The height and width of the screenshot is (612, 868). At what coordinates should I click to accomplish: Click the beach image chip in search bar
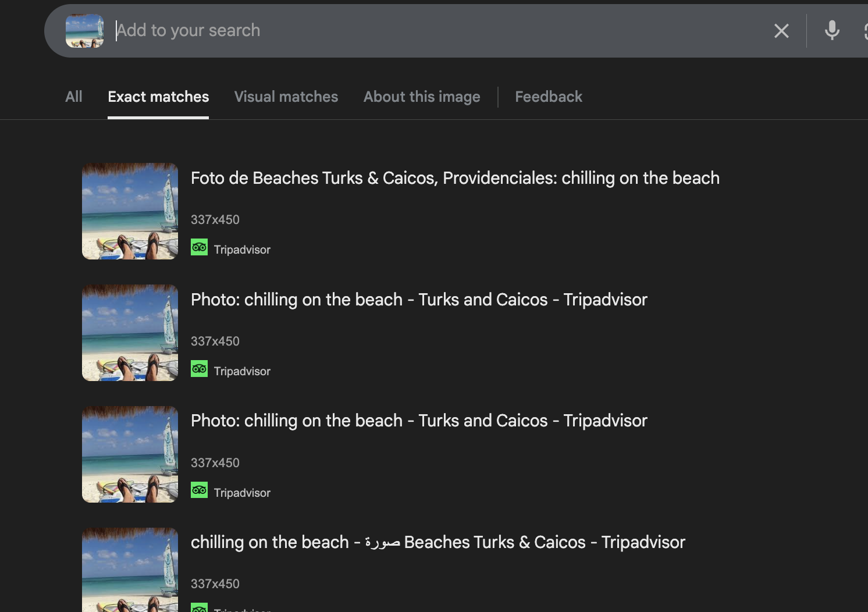tap(85, 31)
